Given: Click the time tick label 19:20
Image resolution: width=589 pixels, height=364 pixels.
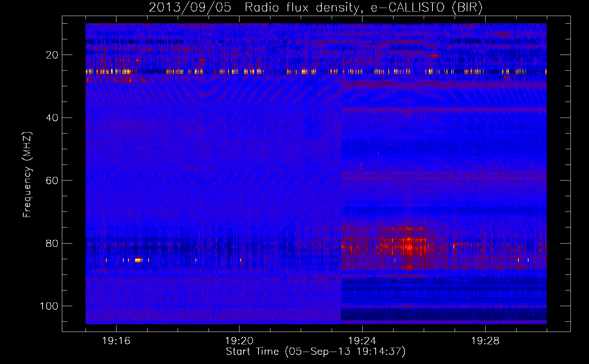Looking at the screenshot, I should coord(239,341).
